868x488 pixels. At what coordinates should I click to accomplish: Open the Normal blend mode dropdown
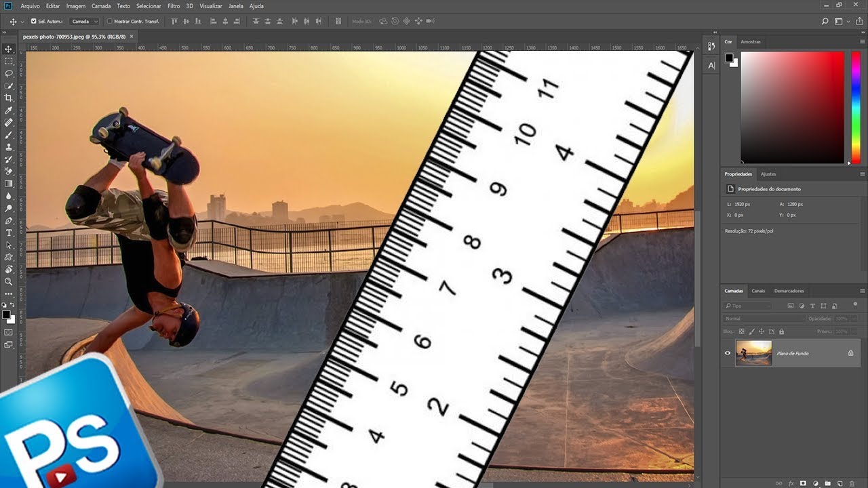click(x=764, y=319)
